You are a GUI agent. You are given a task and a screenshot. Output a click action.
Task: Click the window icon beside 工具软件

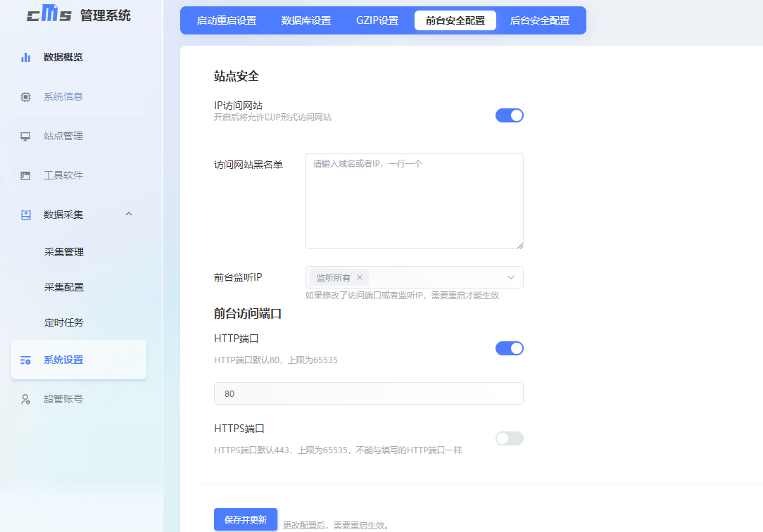point(26,175)
